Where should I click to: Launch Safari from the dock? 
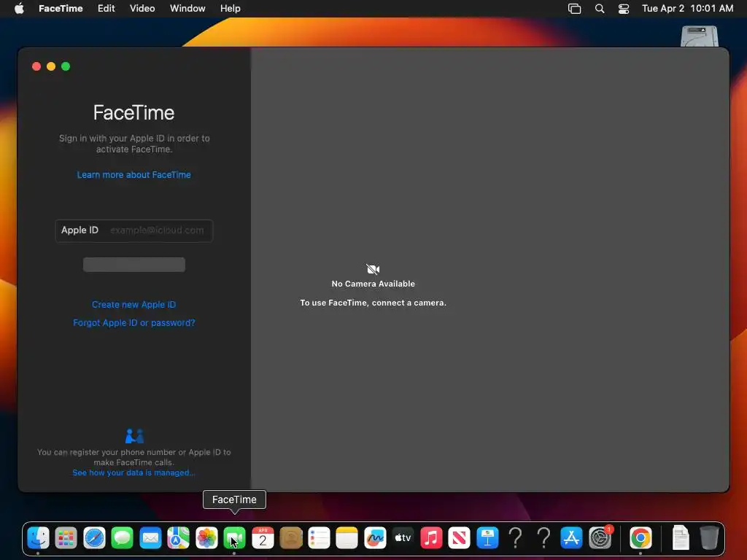(94, 538)
